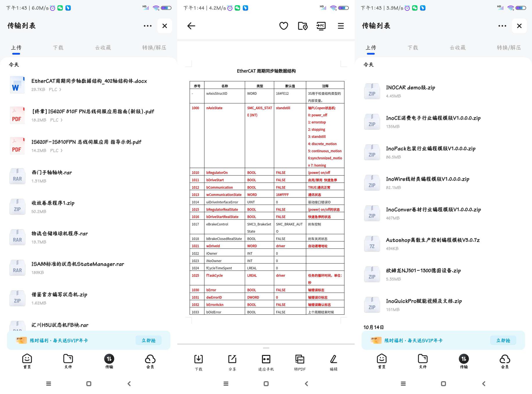This screenshot has width=532, height=394.
Task: Tap 立即抢 button in left banner
Action: click(x=149, y=341)
